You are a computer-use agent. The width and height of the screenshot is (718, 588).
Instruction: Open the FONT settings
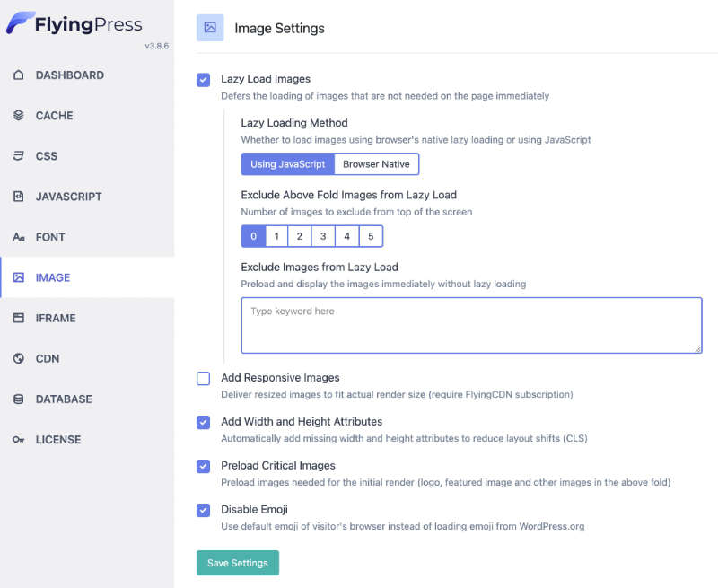click(87, 237)
